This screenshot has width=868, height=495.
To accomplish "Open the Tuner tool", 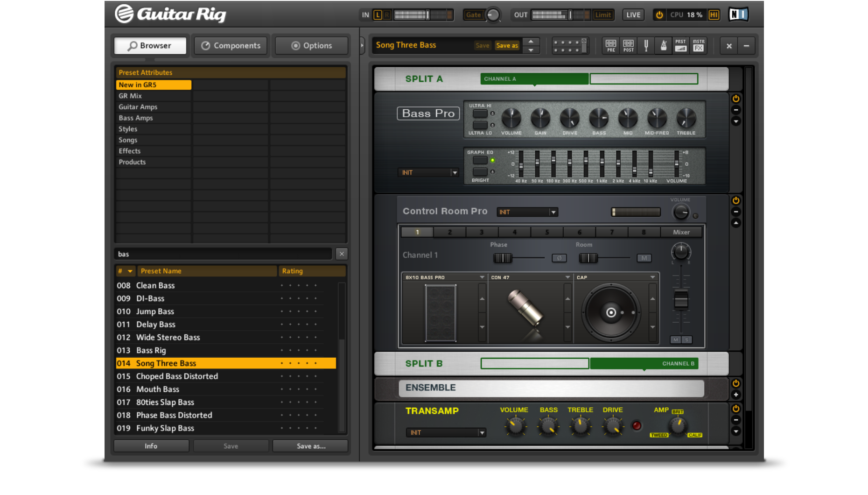I will (x=646, y=45).
